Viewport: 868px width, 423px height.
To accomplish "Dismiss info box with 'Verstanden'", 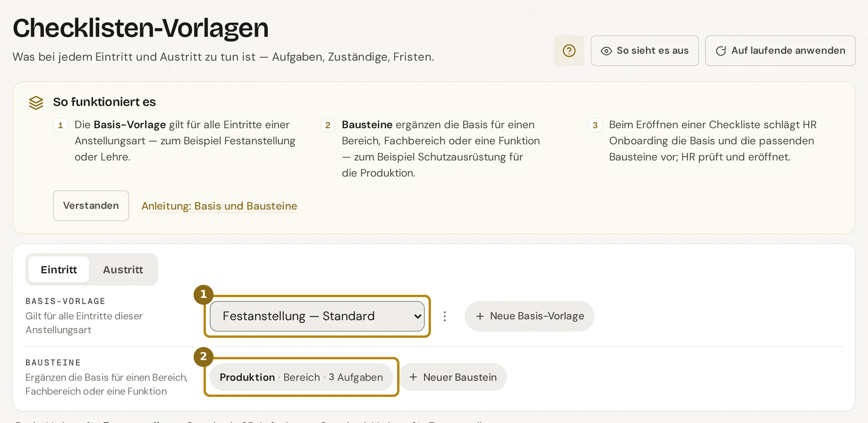I will coord(91,206).
